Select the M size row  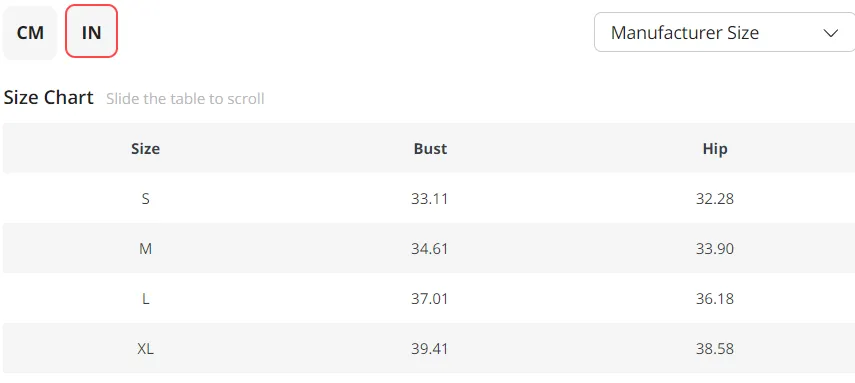(428, 248)
